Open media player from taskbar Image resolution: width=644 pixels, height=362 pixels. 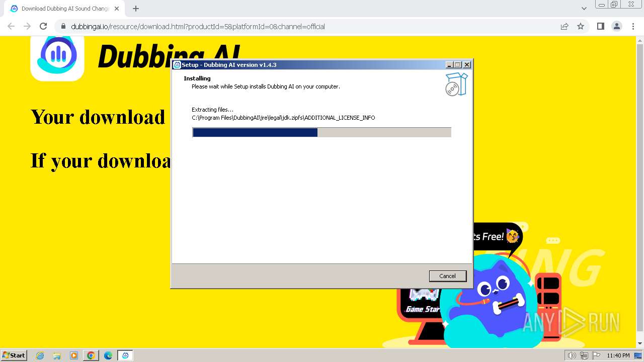(x=74, y=355)
